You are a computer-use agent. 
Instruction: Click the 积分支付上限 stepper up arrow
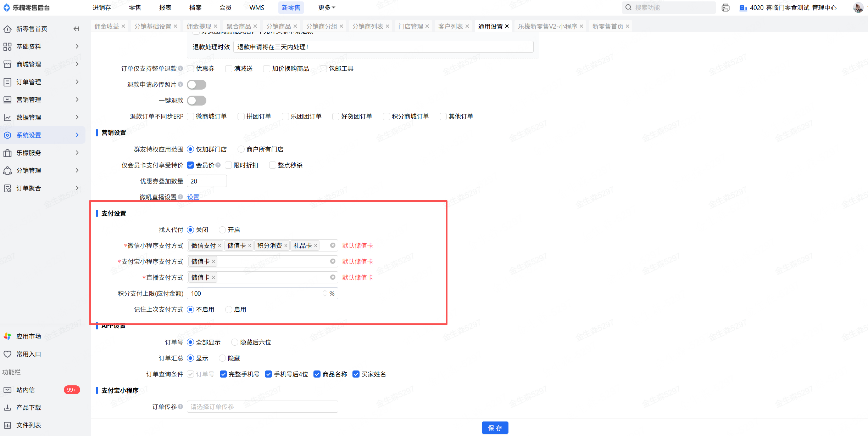324,291
